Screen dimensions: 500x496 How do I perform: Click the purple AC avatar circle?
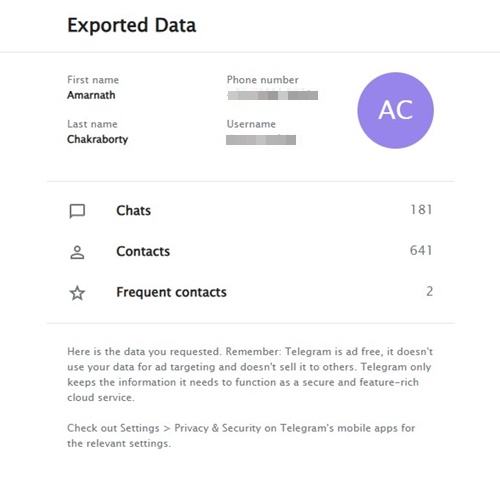pyautogui.click(x=395, y=110)
